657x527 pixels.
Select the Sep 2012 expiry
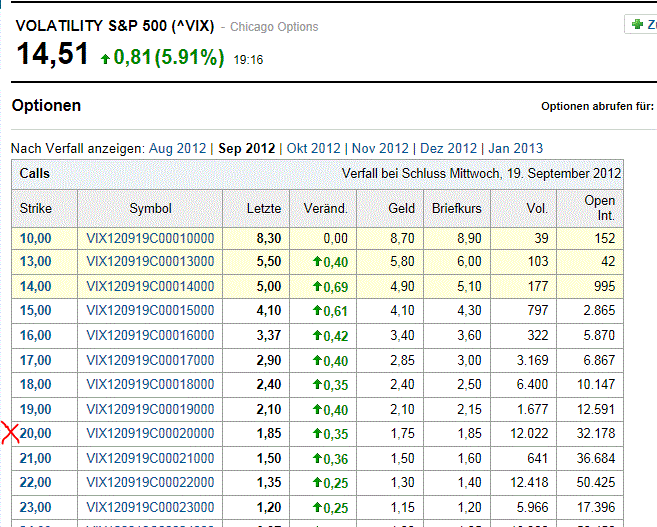coord(246,148)
